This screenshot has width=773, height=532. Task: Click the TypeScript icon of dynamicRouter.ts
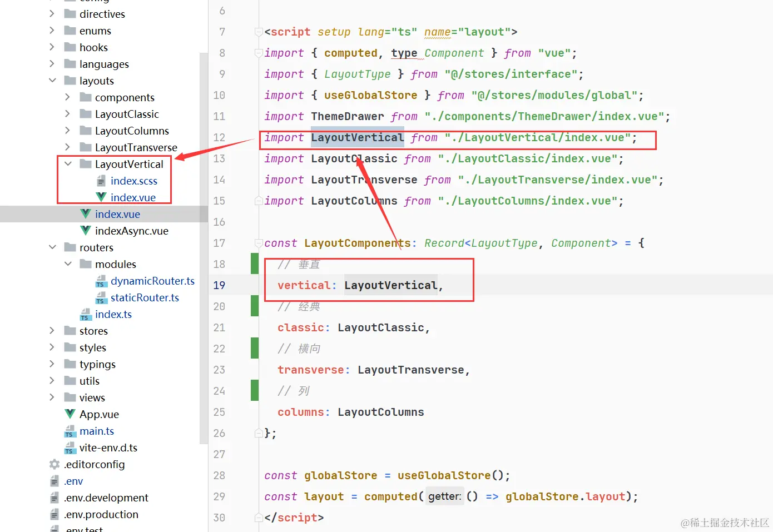coord(101,281)
